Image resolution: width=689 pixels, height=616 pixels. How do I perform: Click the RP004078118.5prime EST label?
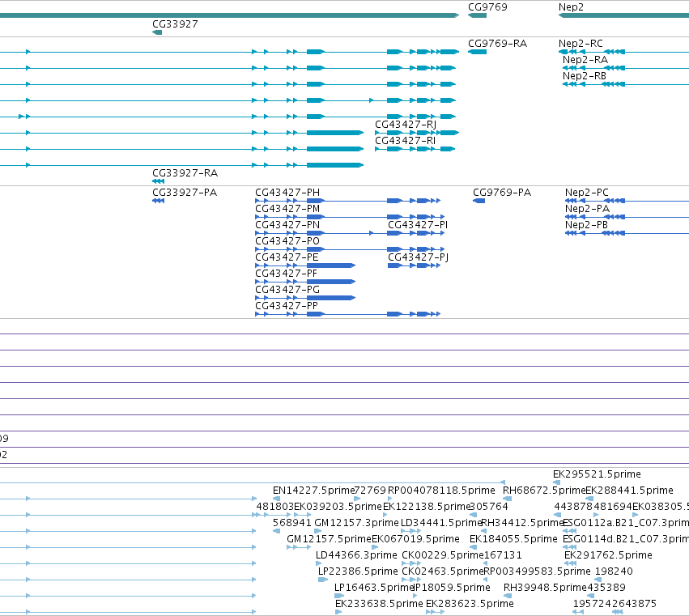pos(441,491)
